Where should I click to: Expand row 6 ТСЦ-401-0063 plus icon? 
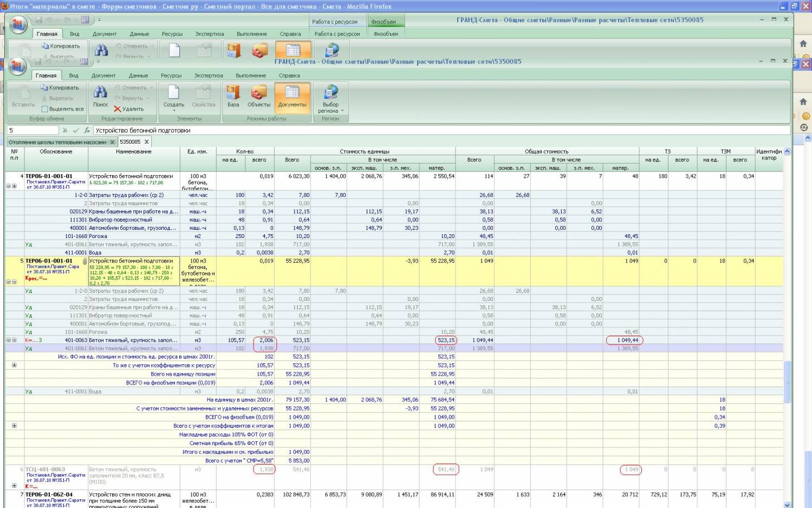14,485
